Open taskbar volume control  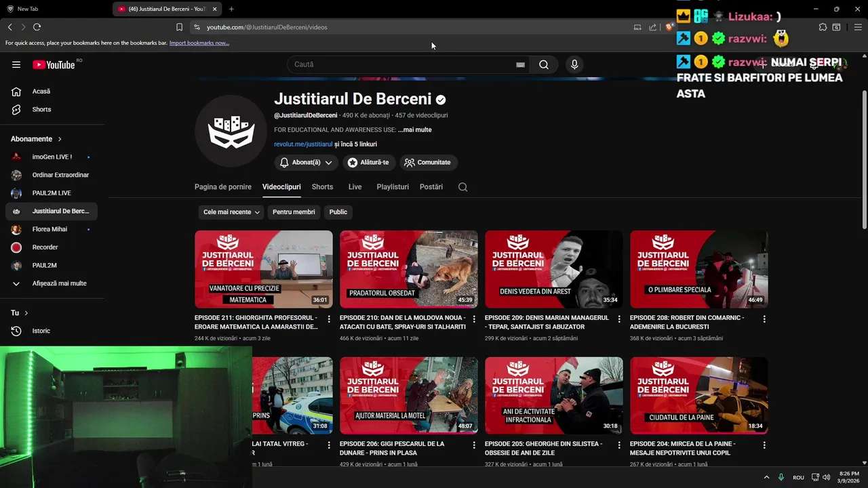(x=826, y=477)
